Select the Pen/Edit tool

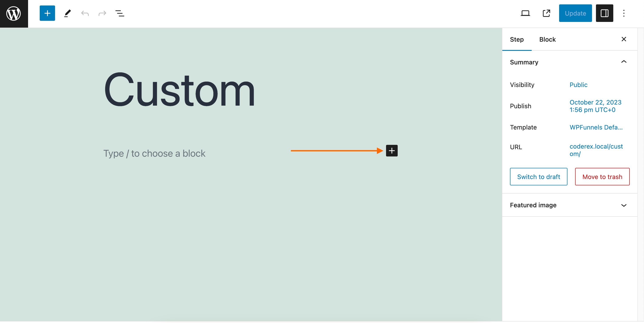coord(68,13)
